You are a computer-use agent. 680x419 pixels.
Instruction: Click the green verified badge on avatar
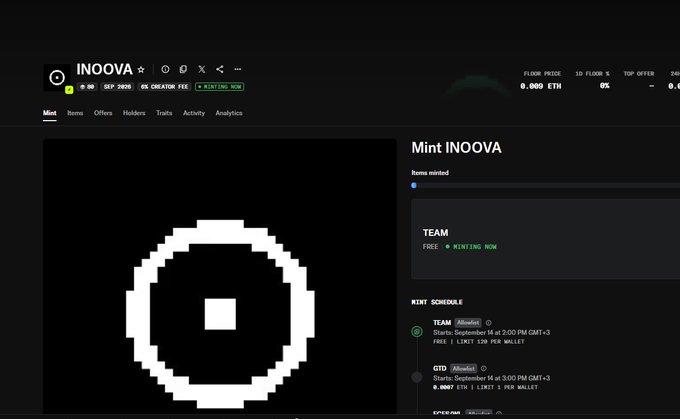click(x=69, y=90)
